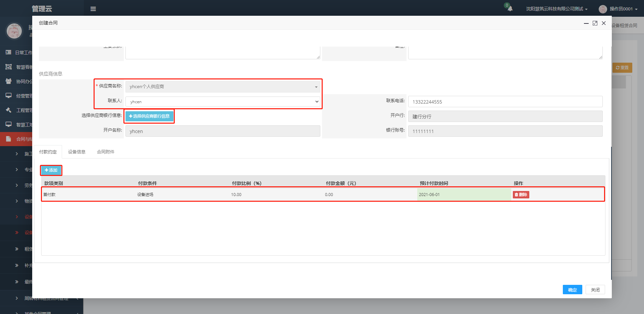Click the contact phone input field
The height and width of the screenshot is (314, 644).
pyautogui.click(x=505, y=102)
